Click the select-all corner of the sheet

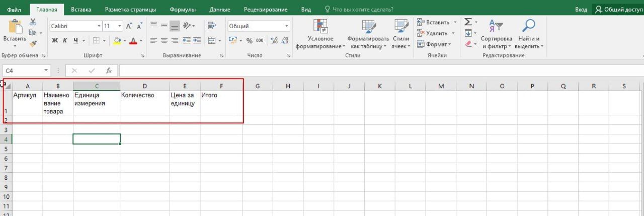coord(7,86)
